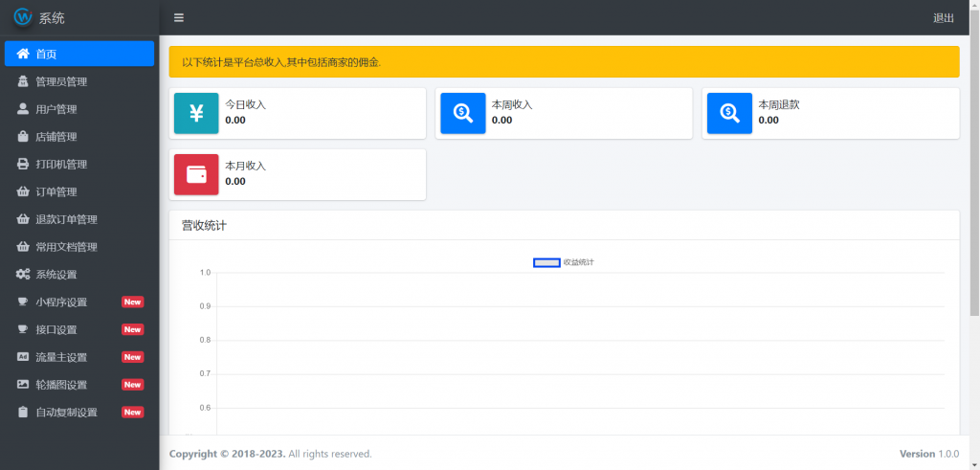Go to 轮播图设置 in the sidebar

click(x=79, y=385)
